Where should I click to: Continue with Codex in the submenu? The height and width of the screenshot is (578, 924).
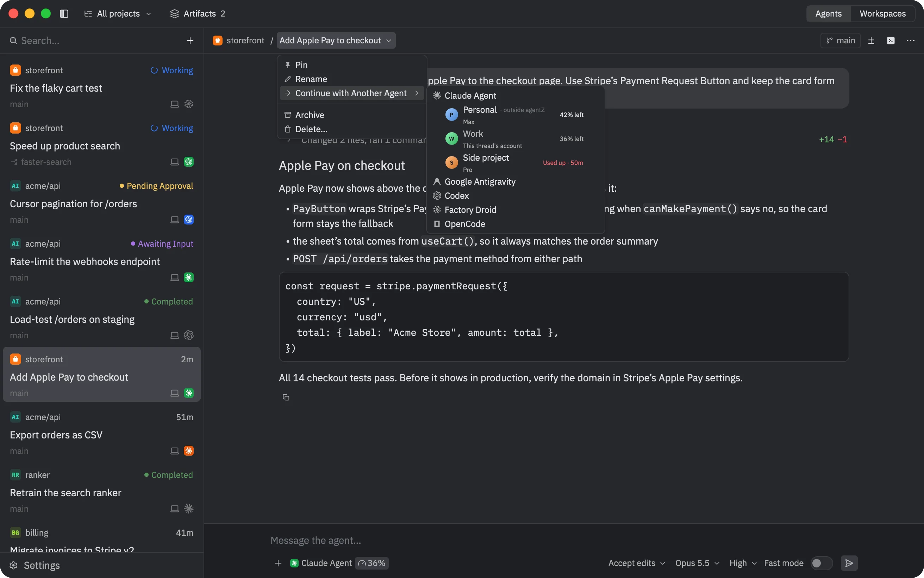[x=515, y=196]
